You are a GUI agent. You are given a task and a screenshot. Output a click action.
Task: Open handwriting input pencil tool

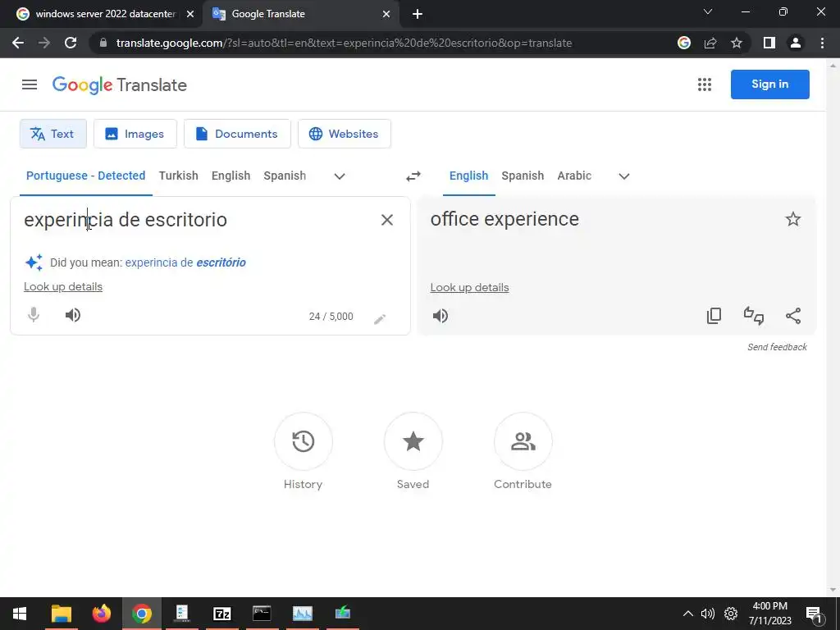pos(380,319)
